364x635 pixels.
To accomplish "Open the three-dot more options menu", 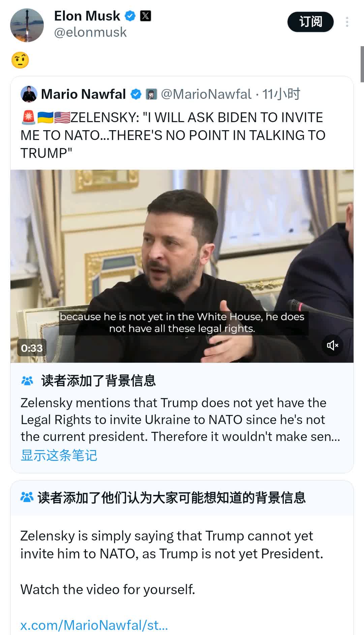I will click(x=347, y=22).
